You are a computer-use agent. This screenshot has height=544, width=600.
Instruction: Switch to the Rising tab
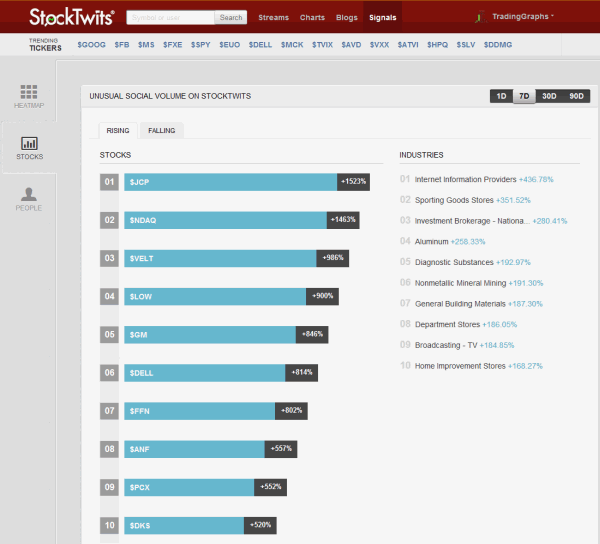(118, 130)
